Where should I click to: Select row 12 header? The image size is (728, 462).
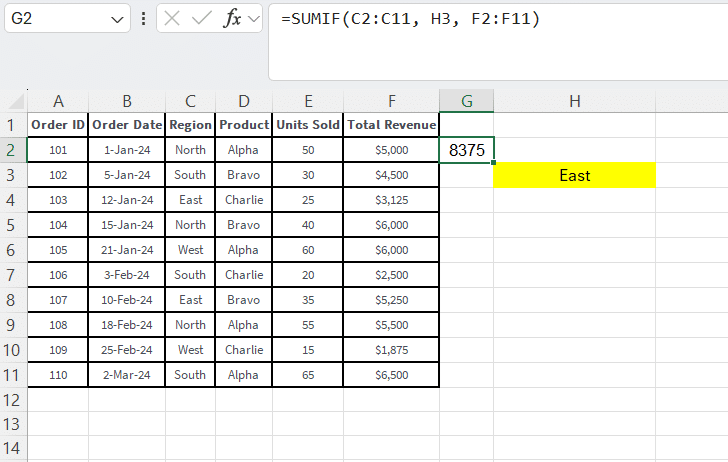point(13,400)
